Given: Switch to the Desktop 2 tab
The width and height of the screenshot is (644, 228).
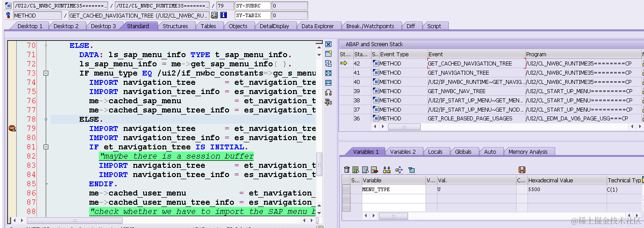Looking at the screenshot, I should click(66, 26).
